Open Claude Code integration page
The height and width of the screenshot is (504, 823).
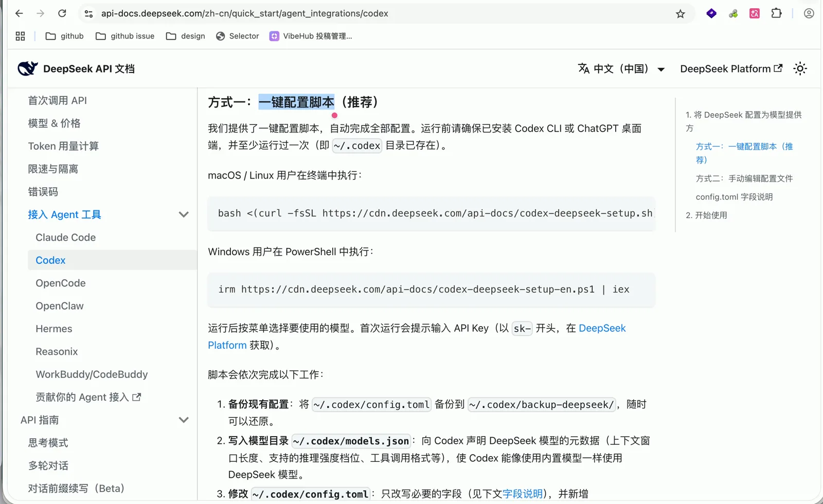pyautogui.click(x=66, y=238)
